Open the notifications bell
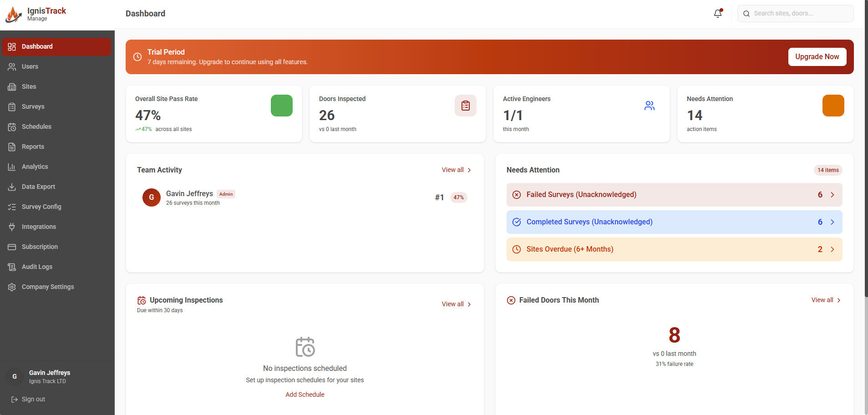The image size is (868, 415). pos(717,14)
